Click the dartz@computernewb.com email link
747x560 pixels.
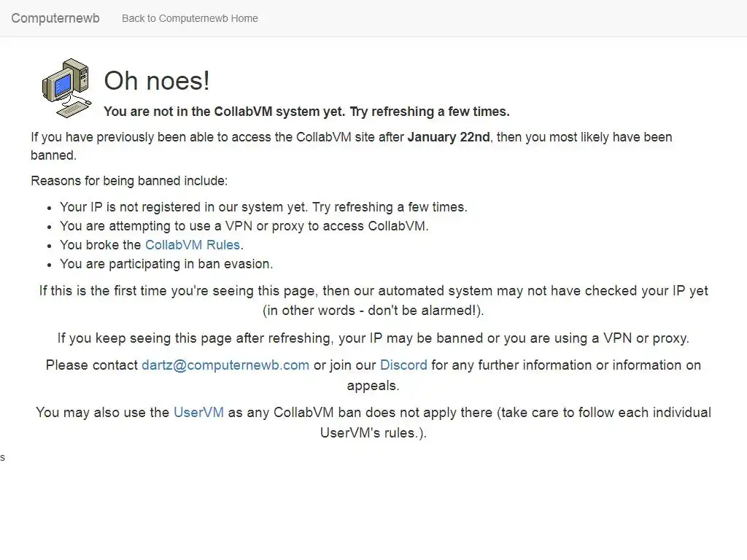tap(225, 365)
